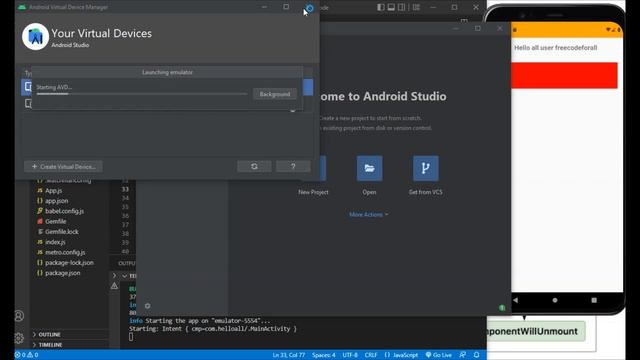Viewport: 640px width, 360px height.
Task: Open package.json file
Action: click(62, 273)
